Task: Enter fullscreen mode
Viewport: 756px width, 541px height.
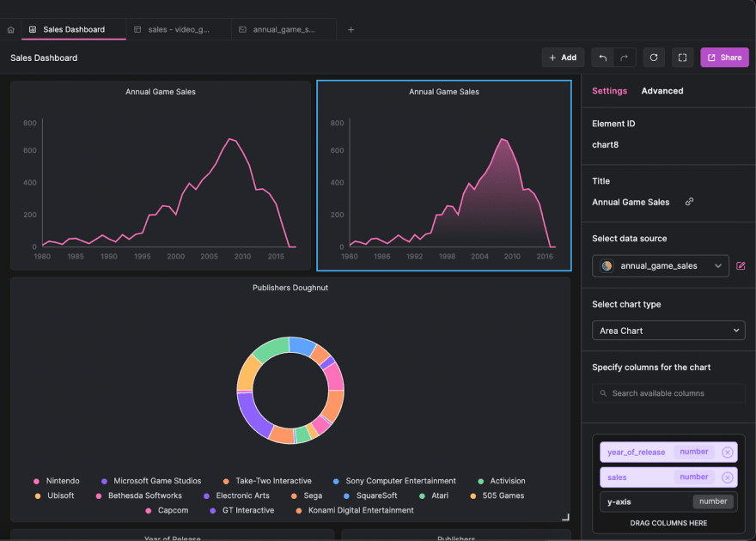Action: 682,58
